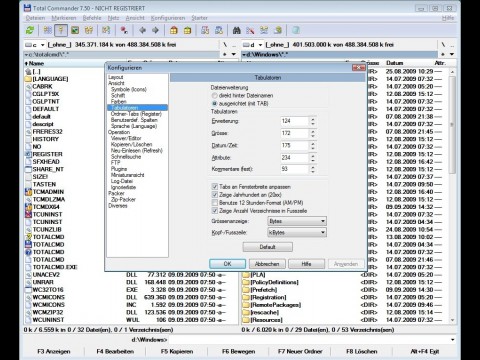The width and height of the screenshot is (480, 360).
Task: Click the new FTP connection toolbar icon
Action: coord(219,30)
